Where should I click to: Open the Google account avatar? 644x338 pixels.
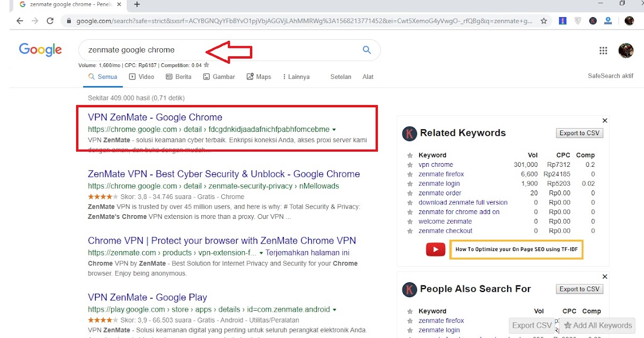[x=626, y=50]
